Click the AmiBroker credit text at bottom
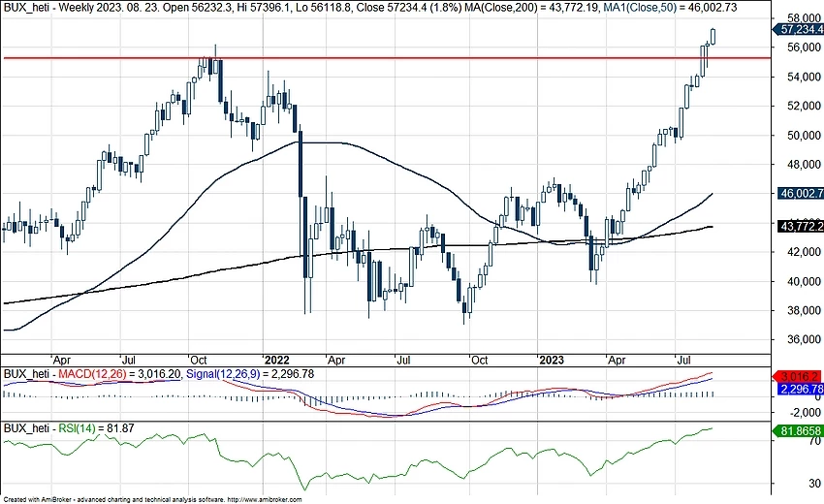Screen dimensions: 824x504 [152, 499]
